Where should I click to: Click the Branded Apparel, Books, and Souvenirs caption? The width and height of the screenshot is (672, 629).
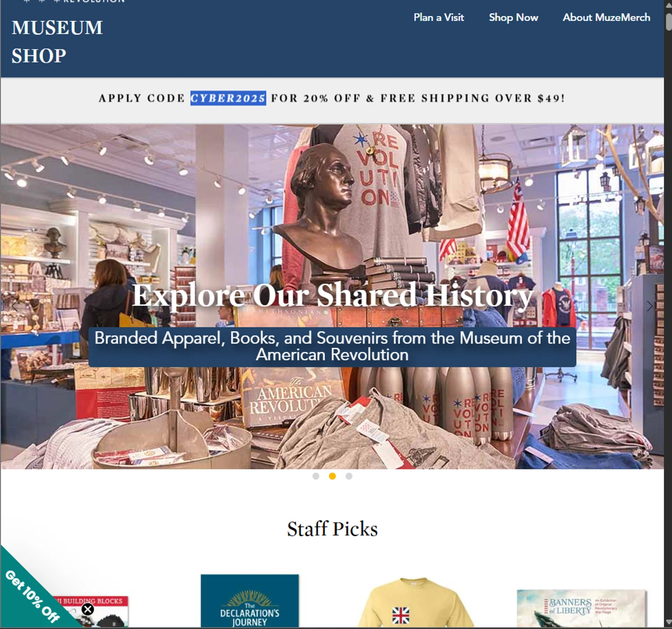click(332, 347)
